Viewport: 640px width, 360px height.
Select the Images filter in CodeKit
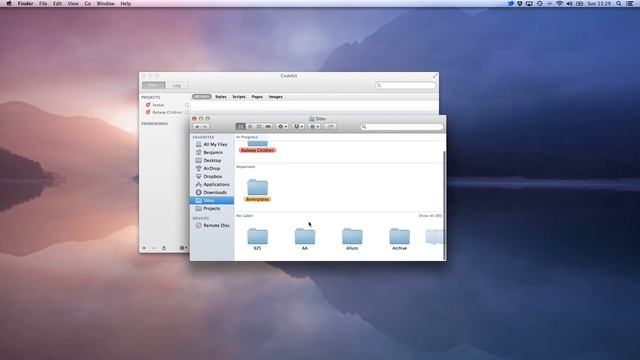click(x=276, y=97)
